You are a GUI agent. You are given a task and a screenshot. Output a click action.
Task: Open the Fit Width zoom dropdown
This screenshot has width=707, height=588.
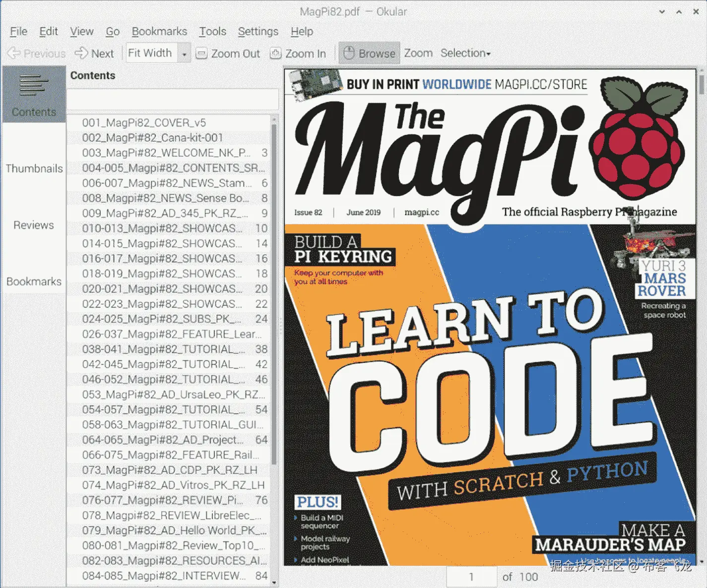tap(184, 53)
